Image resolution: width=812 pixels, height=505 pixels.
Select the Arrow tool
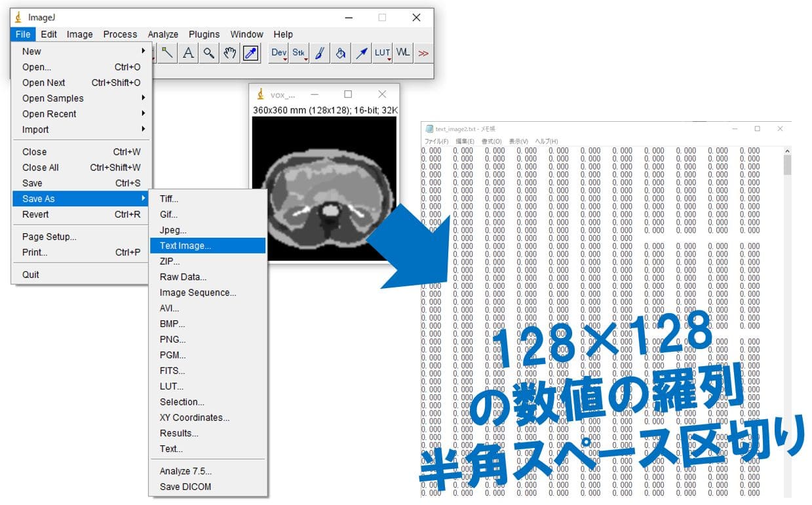point(362,53)
